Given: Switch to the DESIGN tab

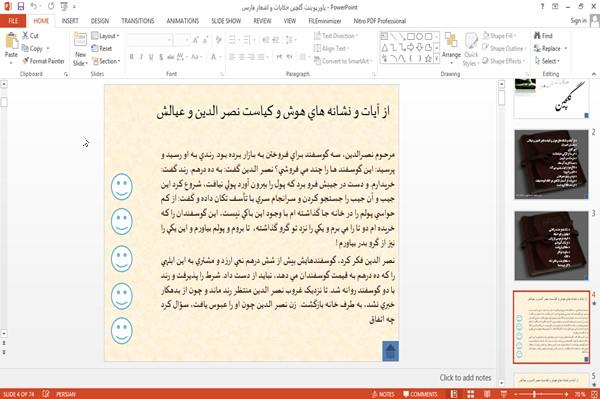Looking at the screenshot, I should tap(100, 21).
